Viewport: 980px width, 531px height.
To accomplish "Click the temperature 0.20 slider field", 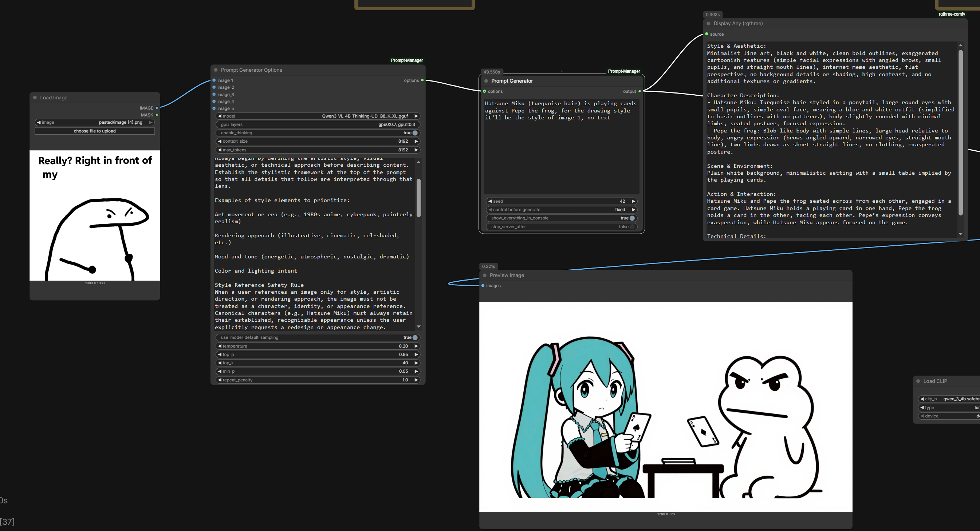I will (x=318, y=346).
